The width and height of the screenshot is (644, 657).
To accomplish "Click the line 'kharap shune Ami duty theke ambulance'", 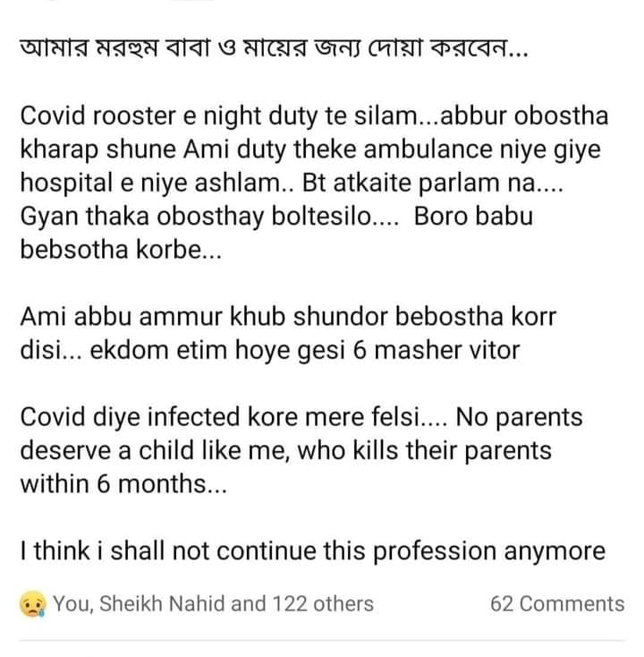I will pyautogui.click(x=310, y=149).
